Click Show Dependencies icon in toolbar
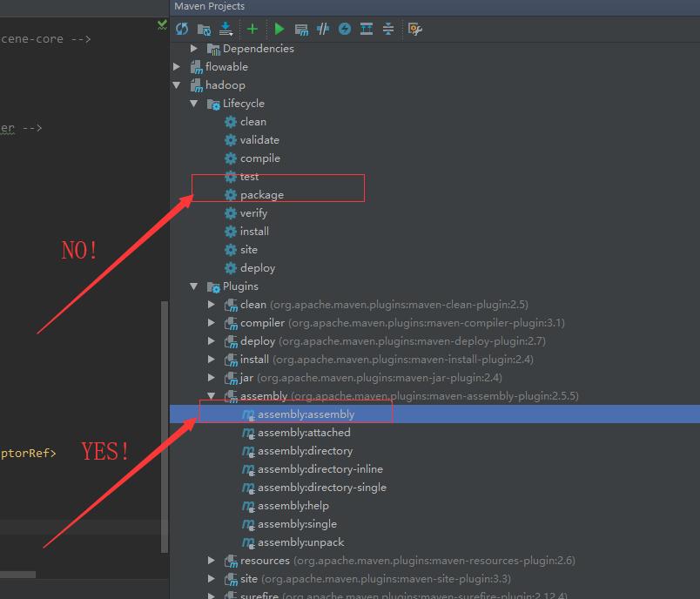 (367, 29)
